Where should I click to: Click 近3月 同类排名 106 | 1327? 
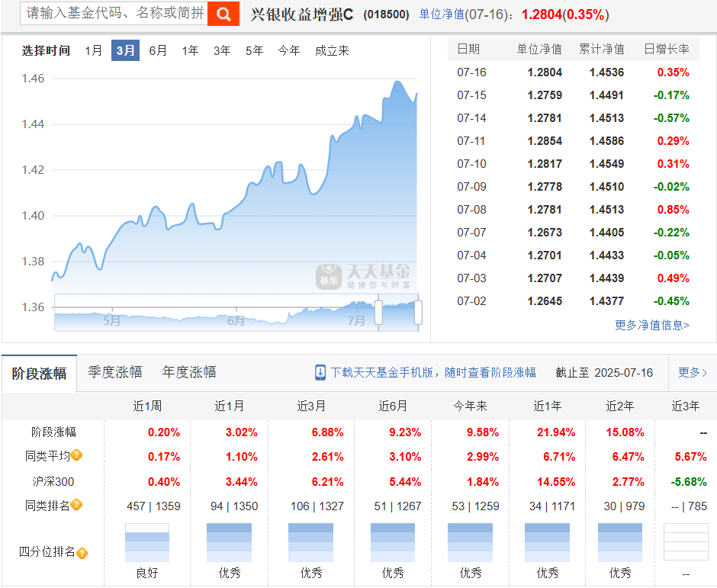pos(317,506)
